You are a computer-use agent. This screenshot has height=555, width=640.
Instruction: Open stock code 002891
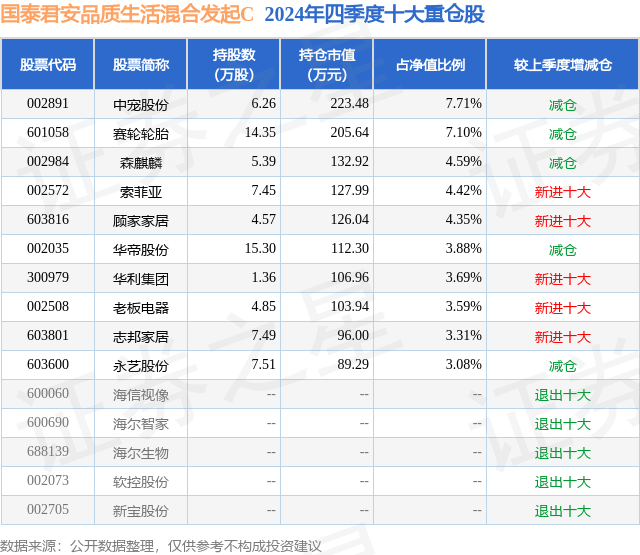click(48, 104)
